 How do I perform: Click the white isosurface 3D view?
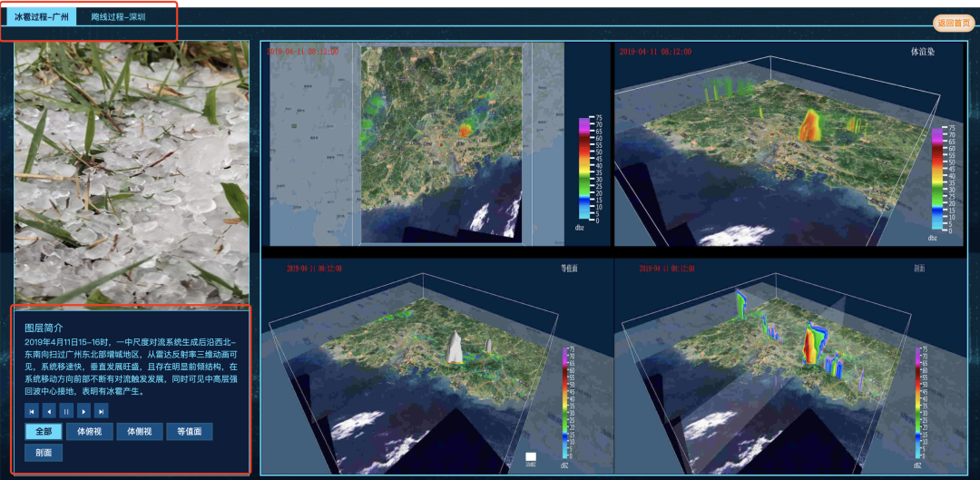436,366
